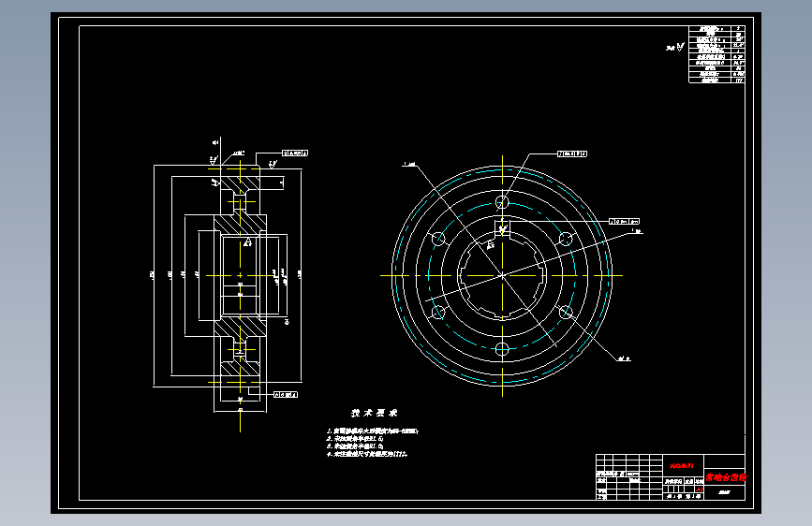Select the lower-left bolt hole circle
812x526 pixels.
tap(438, 313)
